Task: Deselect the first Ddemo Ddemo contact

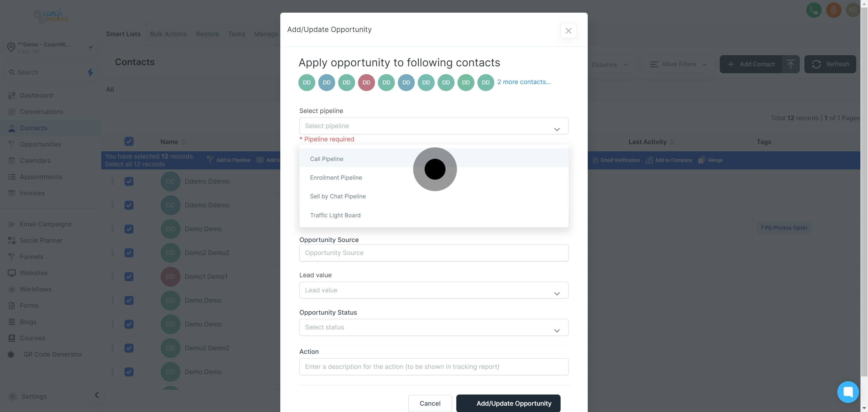Action: click(129, 181)
